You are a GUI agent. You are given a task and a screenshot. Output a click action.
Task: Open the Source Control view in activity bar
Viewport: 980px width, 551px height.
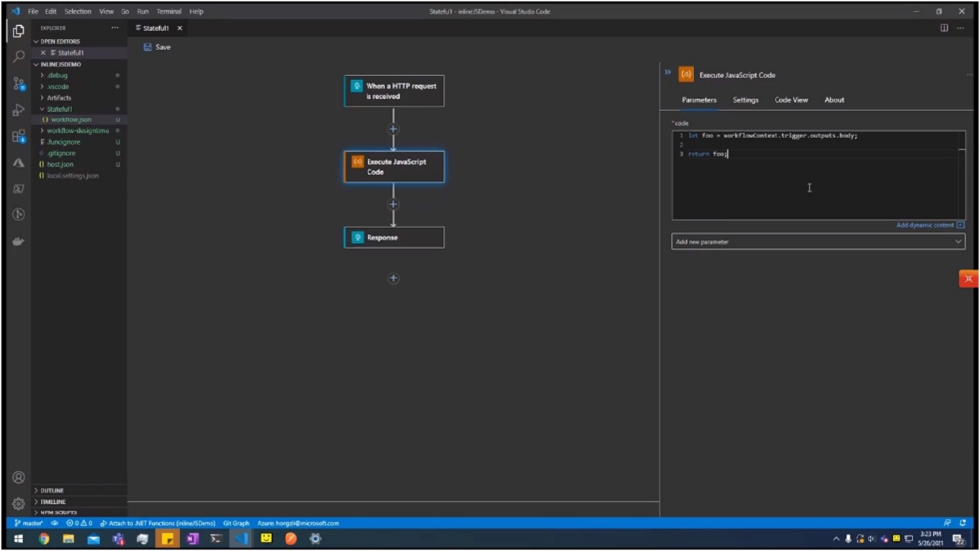(x=18, y=84)
